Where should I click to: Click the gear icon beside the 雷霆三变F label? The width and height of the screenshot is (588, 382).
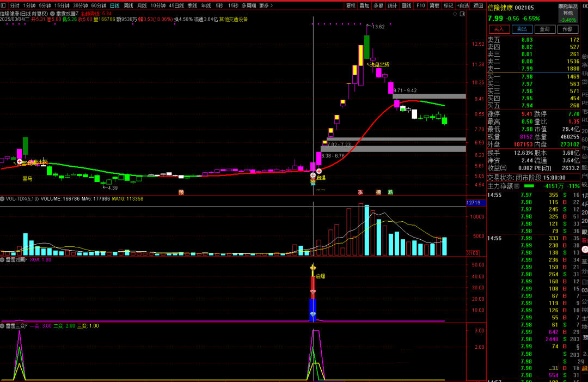3,325
